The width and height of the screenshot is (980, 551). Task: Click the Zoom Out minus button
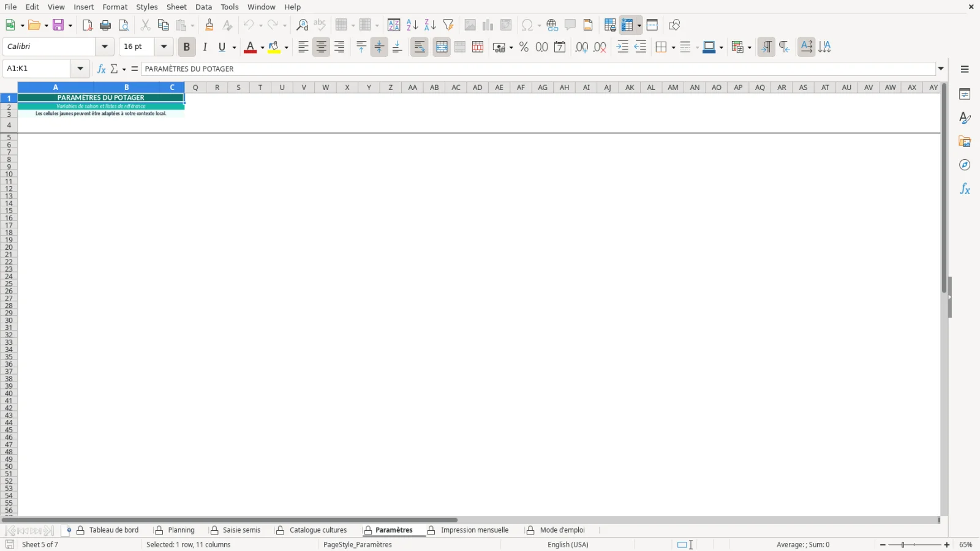click(883, 545)
